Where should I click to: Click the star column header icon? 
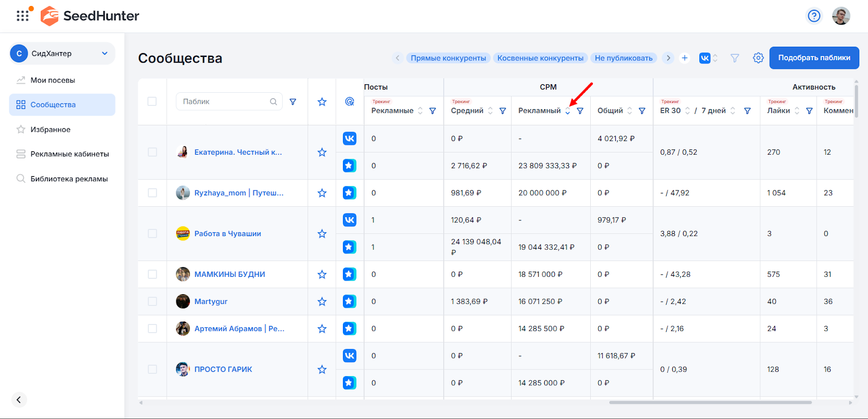click(x=322, y=101)
